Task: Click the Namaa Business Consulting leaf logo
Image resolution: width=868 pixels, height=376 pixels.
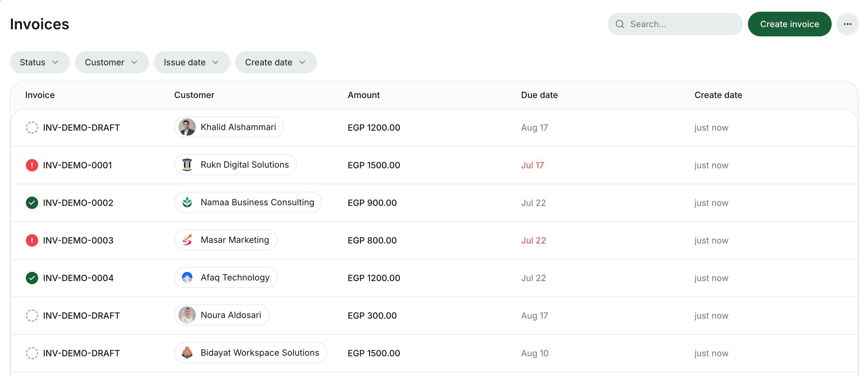Action: 187,202
